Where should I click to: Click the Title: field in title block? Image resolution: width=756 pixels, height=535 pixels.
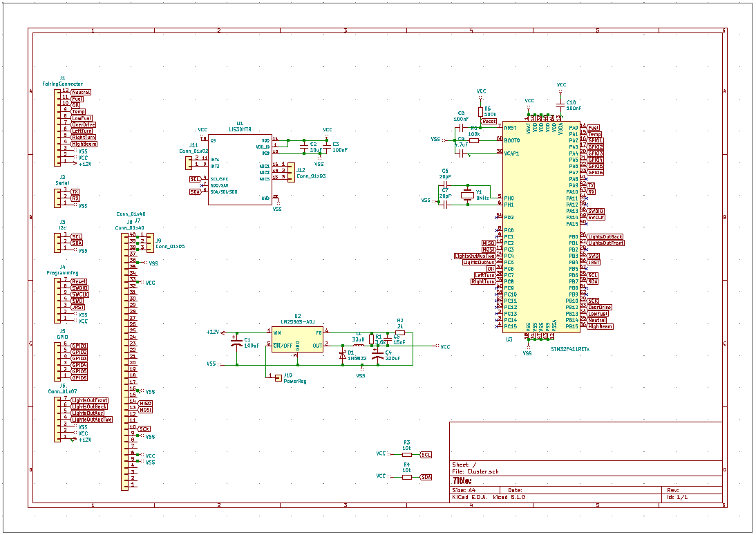click(x=462, y=481)
